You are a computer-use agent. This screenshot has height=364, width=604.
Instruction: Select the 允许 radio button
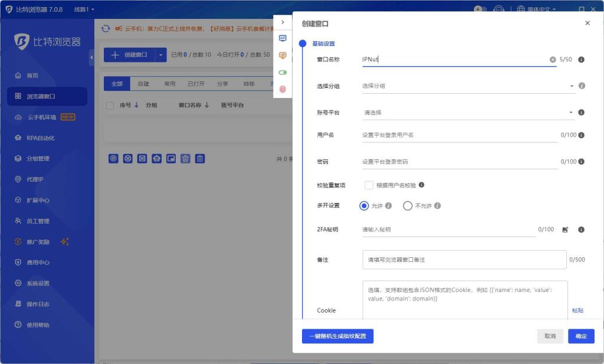point(364,206)
